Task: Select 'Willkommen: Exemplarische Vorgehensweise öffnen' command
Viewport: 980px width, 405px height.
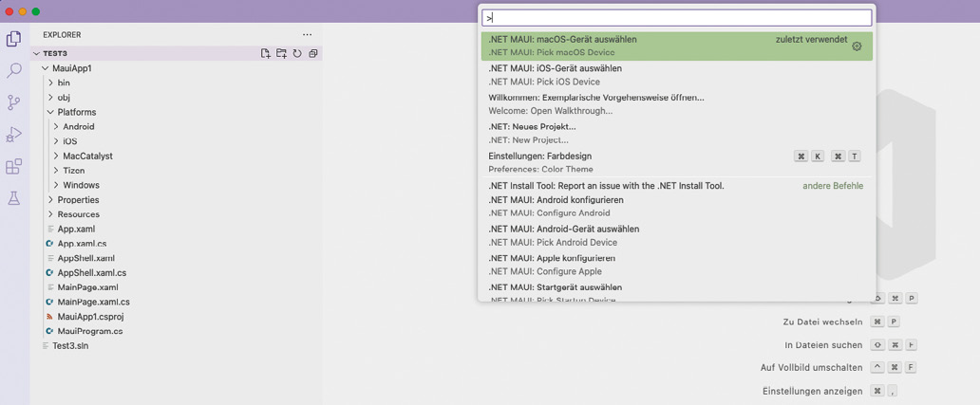Action: pyautogui.click(x=677, y=104)
